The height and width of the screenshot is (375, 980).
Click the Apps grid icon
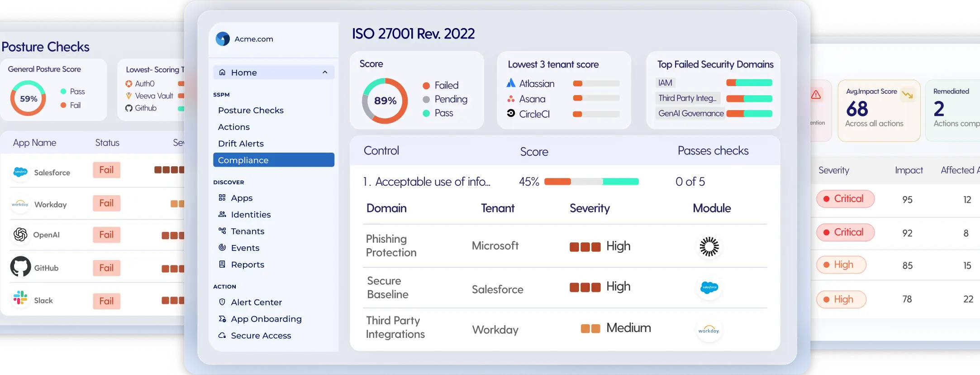[x=222, y=197]
